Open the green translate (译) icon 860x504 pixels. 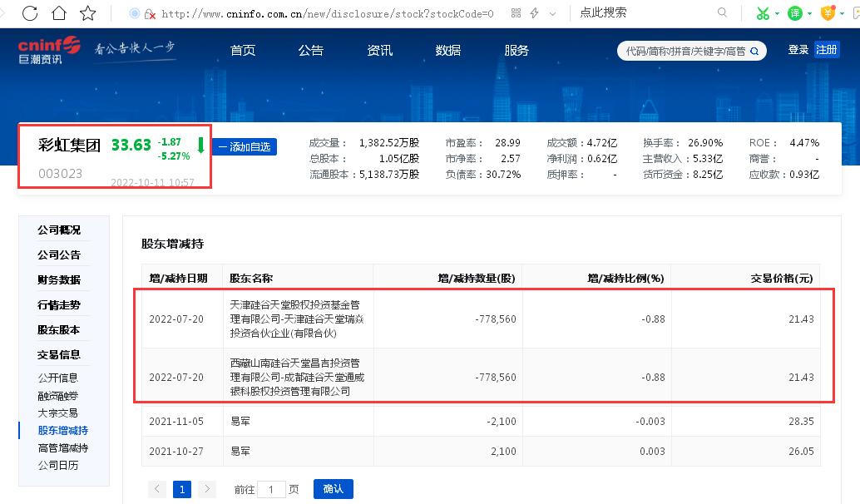pyautogui.click(x=795, y=13)
